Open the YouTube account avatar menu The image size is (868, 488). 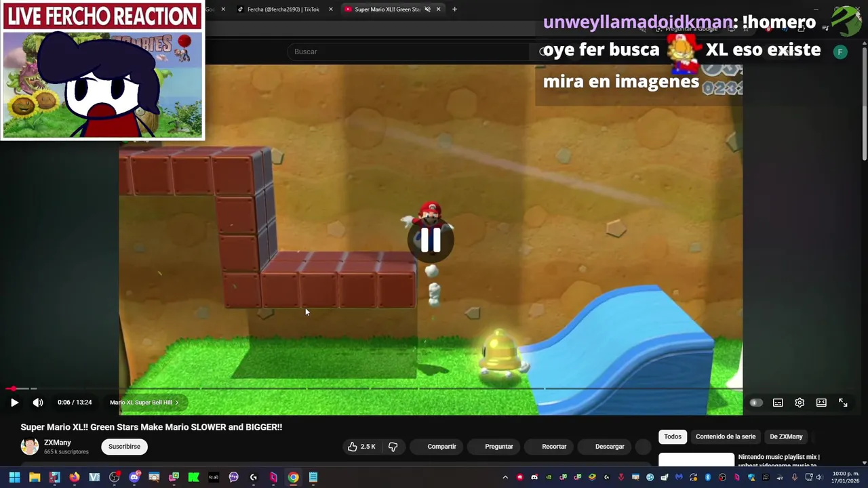(x=840, y=52)
